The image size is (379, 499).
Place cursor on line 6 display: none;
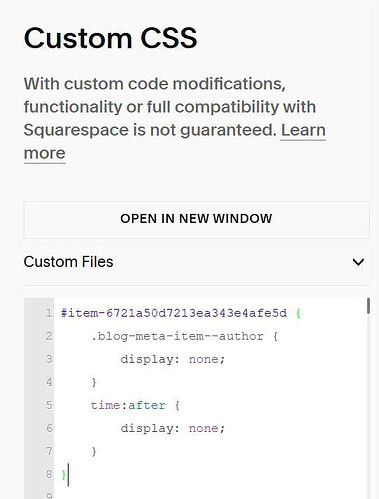pos(173,428)
